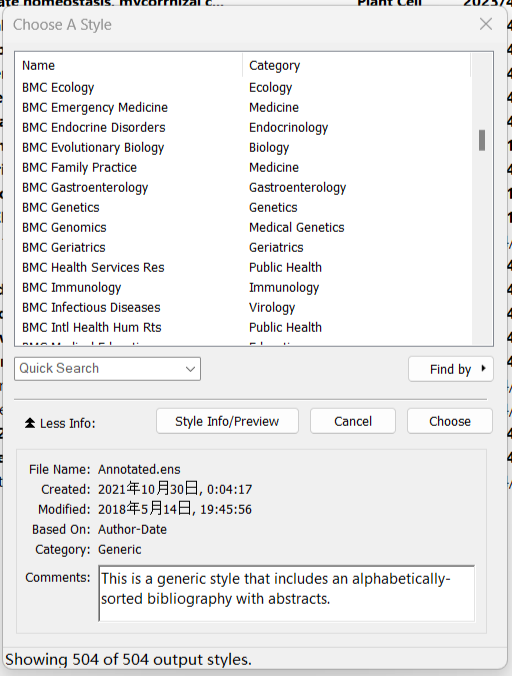Sort styles by the Name column header
512x676 pixels.
(128, 66)
